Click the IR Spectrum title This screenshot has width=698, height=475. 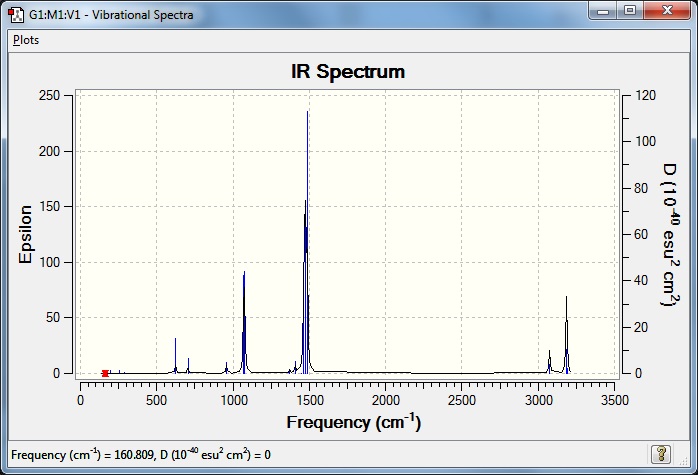(x=348, y=72)
